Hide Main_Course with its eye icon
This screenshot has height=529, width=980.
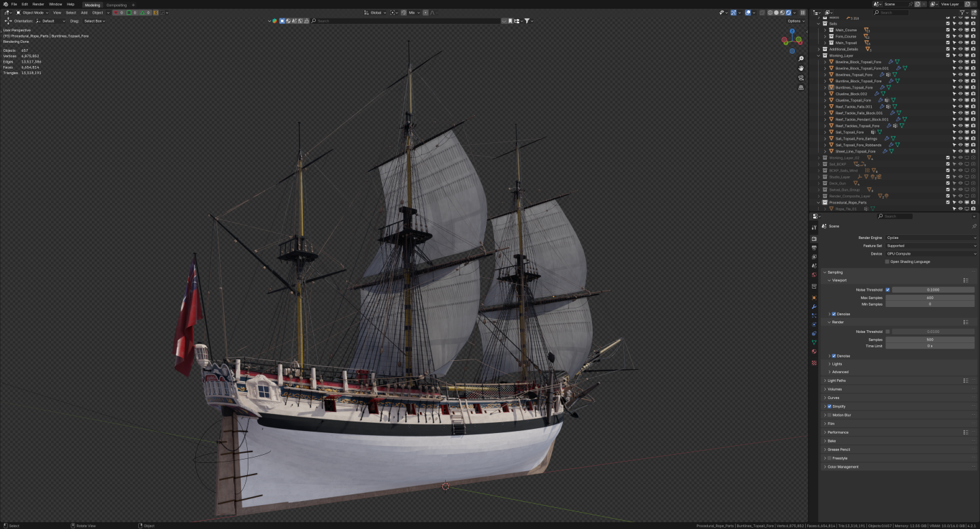(960, 30)
